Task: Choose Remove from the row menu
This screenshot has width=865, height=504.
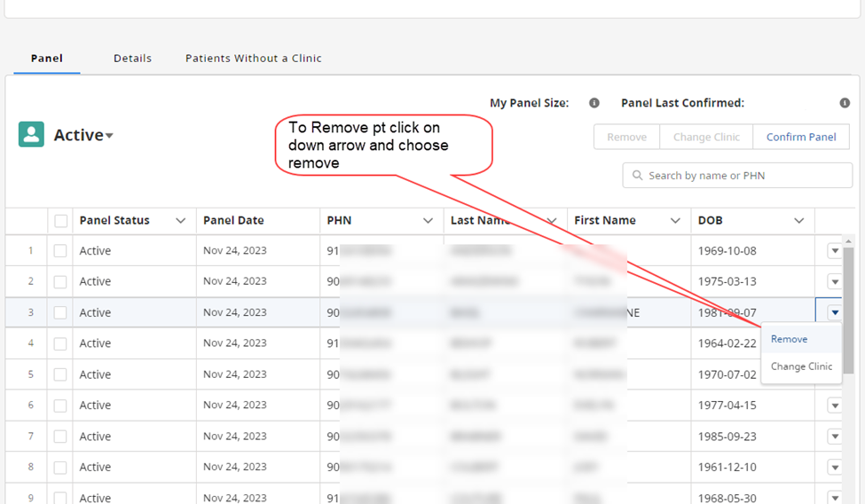Action: (789, 339)
